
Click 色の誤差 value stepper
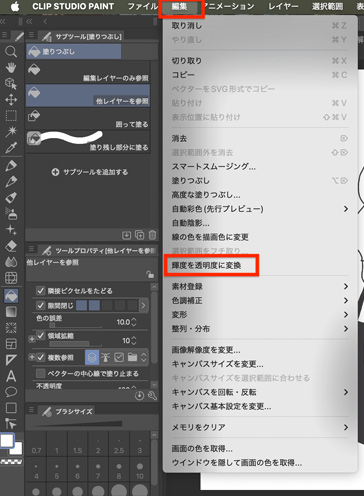click(x=134, y=322)
